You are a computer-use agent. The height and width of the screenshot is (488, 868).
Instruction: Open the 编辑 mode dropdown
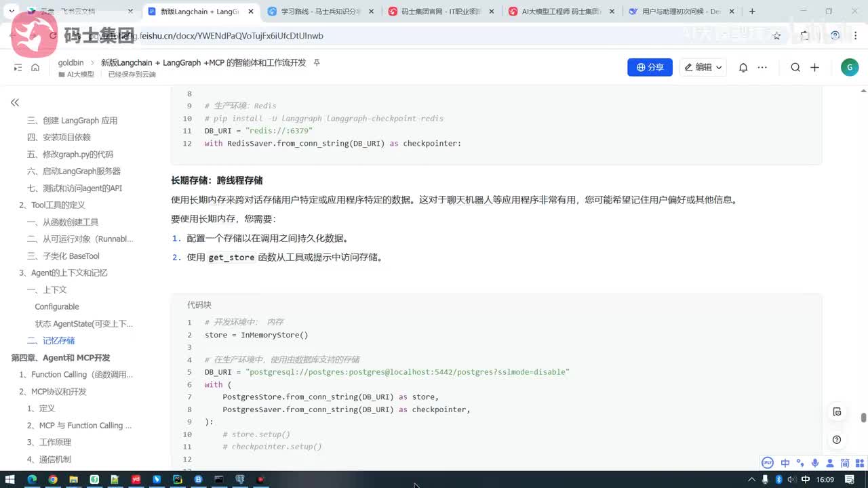[x=703, y=67]
